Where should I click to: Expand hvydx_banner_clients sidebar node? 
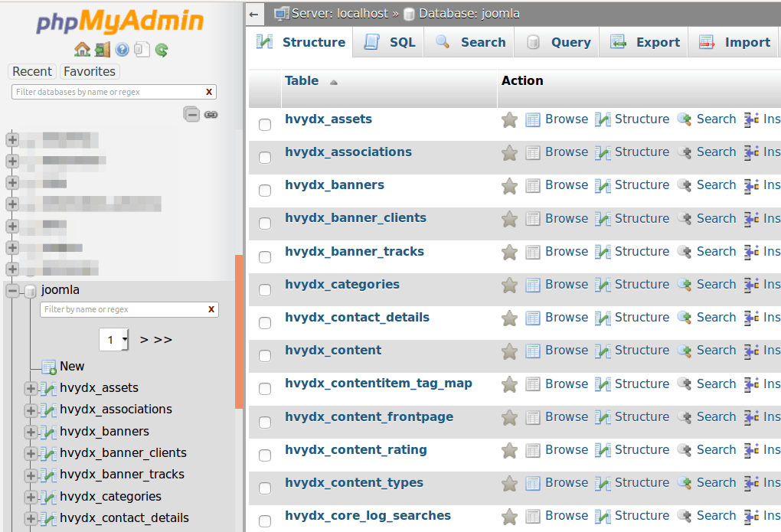point(31,454)
